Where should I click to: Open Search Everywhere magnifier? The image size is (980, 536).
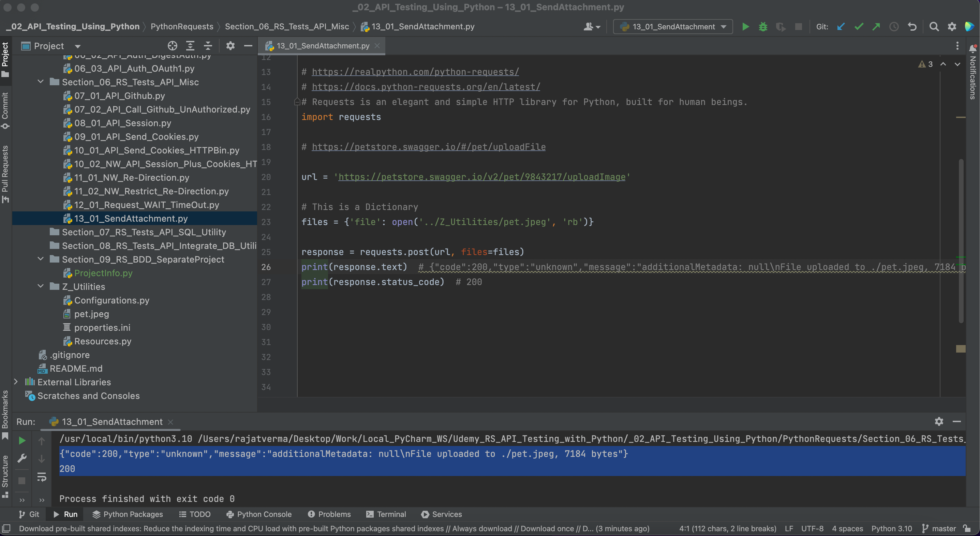[934, 27]
